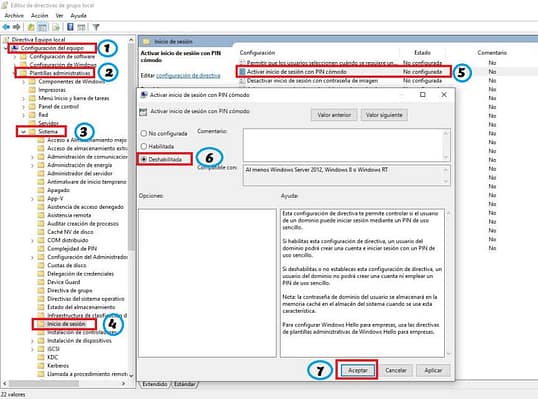Open the configuración de directiva link
The height and width of the screenshot is (399, 538).
[188, 75]
